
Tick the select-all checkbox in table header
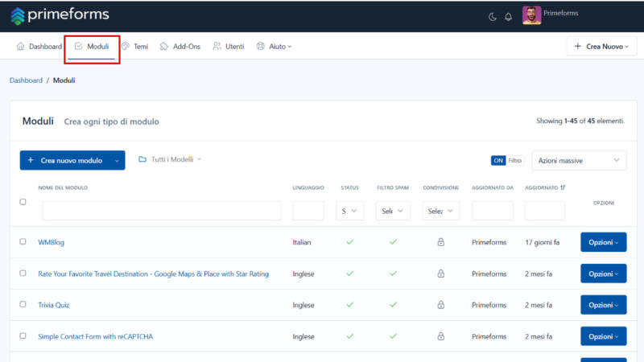[23, 202]
